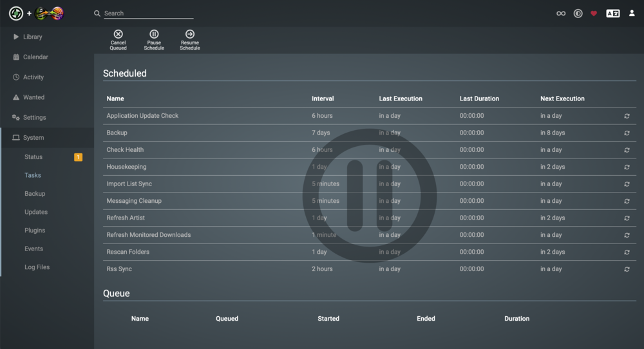Click the Last Duration column header
Image resolution: width=644 pixels, height=349 pixels.
coord(479,99)
